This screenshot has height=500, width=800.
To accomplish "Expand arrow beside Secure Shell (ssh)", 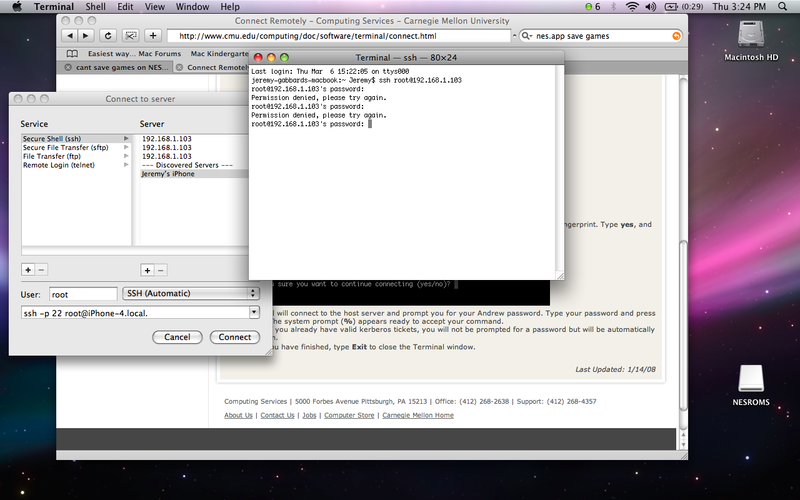I will [x=126, y=139].
